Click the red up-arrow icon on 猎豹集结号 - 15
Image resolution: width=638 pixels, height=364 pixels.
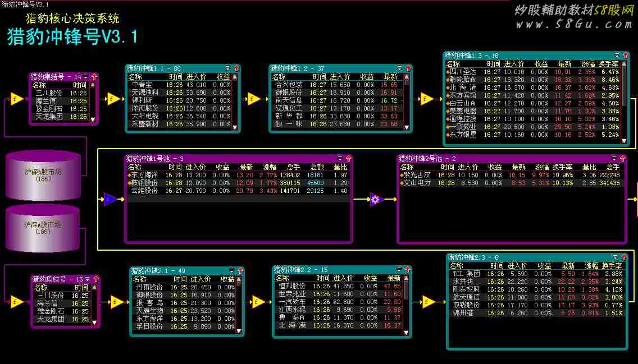96,279
